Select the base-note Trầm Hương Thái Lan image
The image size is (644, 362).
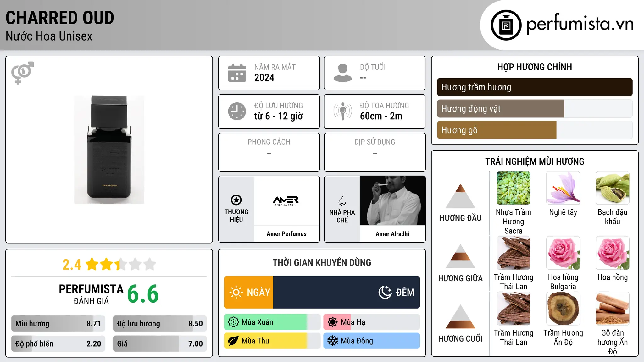514,309
